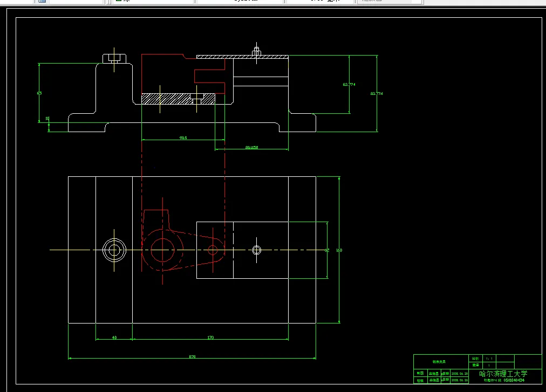This screenshot has height=392, width=546.
Task: Click the 比例 label cell
Action: click(476, 359)
